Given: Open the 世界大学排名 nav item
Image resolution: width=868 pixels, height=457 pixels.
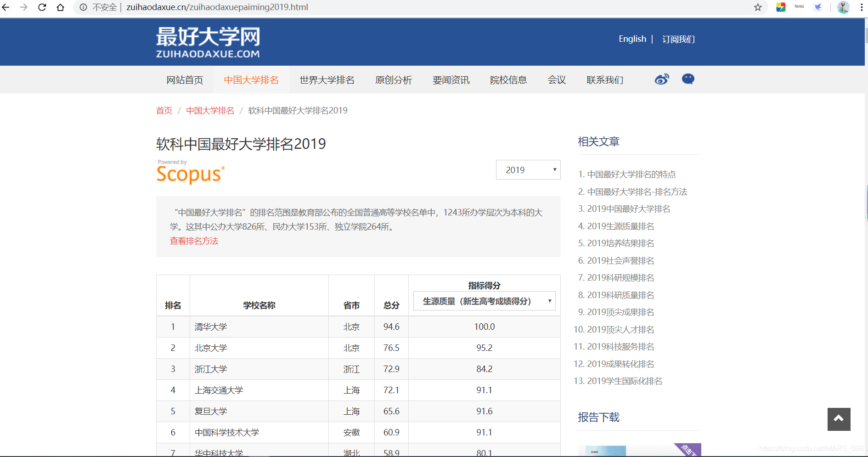Looking at the screenshot, I should [327, 80].
